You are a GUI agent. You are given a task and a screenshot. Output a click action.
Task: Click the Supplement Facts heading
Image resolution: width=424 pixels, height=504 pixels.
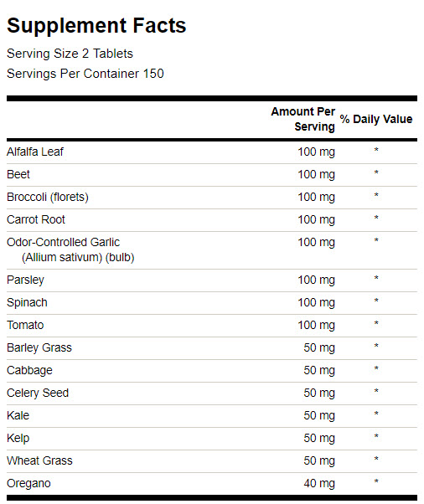point(96,26)
